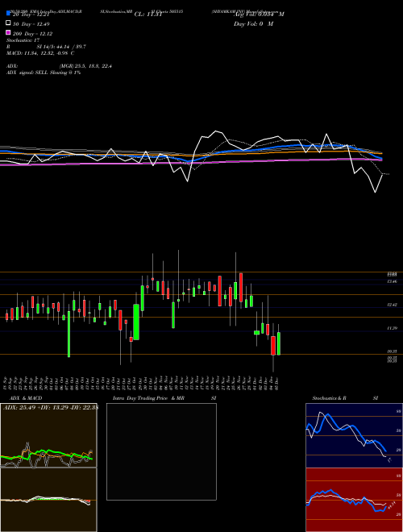The width and height of the screenshot is (403, 532).
Task: Open the blue Stochastics chart panel
Action: pos(354,435)
